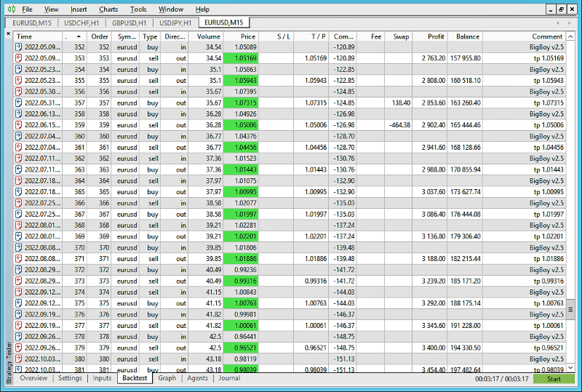This screenshot has width=582, height=392.
Task: Close the Strategy Tester panel with X
Action: click(x=9, y=33)
